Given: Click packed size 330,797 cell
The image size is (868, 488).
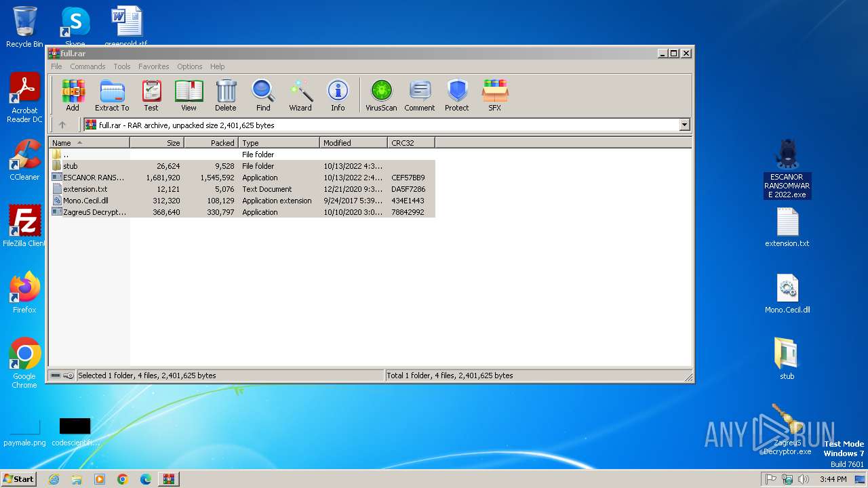Looking at the screenshot, I should point(220,212).
